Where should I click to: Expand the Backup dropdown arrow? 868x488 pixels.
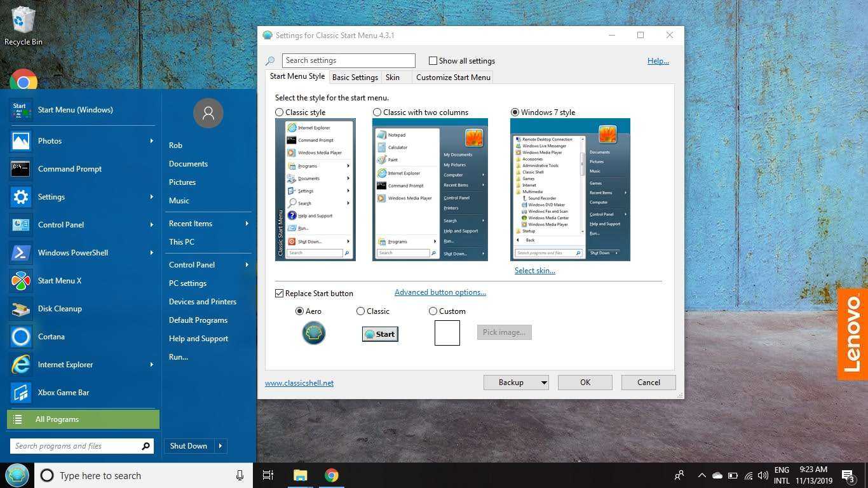coord(544,383)
